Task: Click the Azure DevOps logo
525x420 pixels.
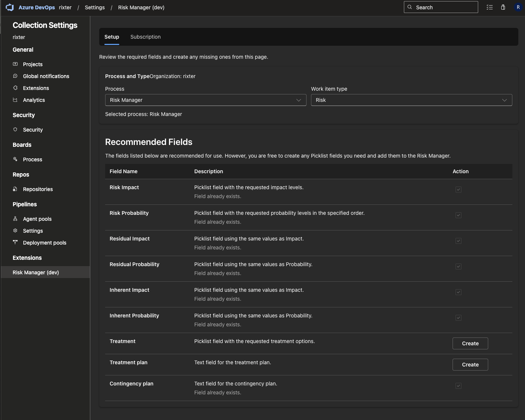Action: point(10,7)
